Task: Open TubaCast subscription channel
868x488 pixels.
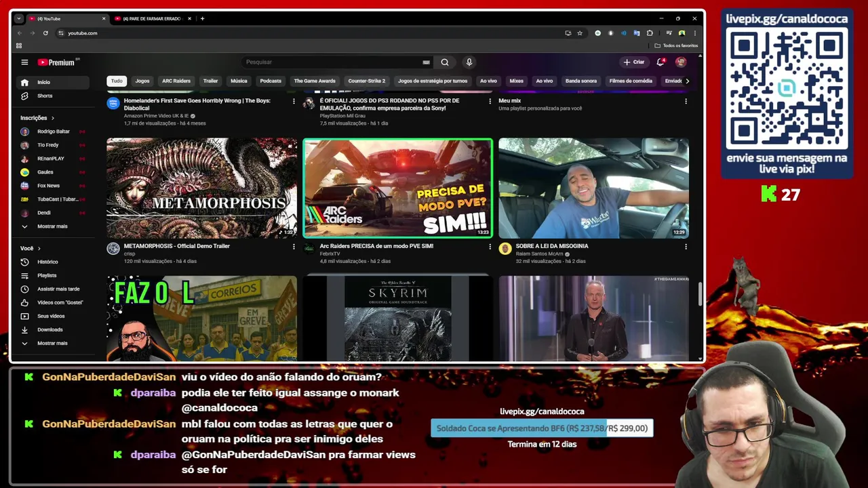Action: point(54,199)
